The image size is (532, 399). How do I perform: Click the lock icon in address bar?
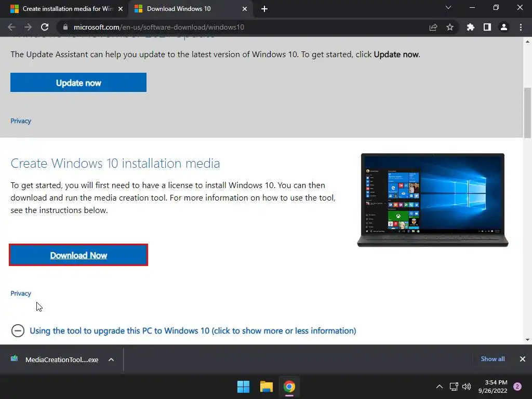point(65,27)
